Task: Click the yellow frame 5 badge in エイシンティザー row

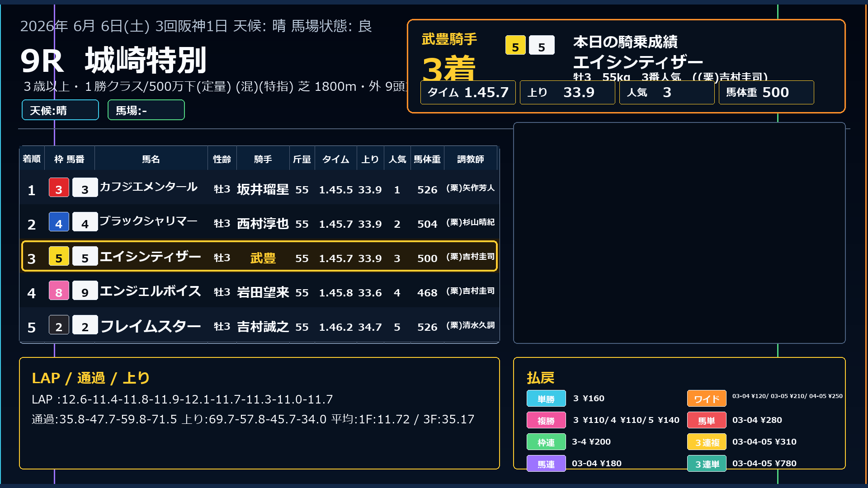Action: pyautogui.click(x=59, y=256)
